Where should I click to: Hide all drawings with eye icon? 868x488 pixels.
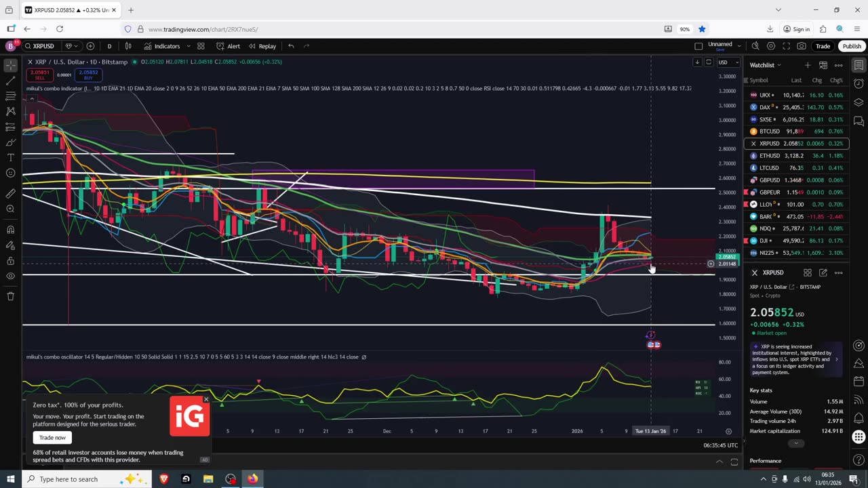pyautogui.click(x=10, y=276)
